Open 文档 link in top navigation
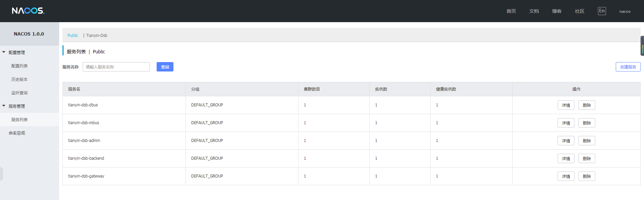 tap(534, 11)
